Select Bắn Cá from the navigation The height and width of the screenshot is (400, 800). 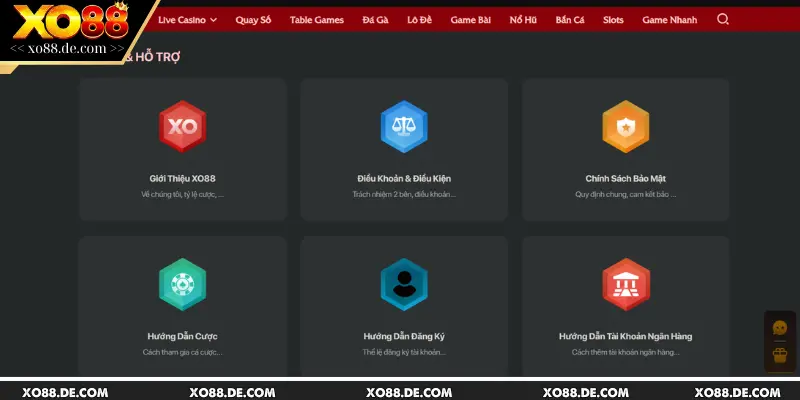570,19
